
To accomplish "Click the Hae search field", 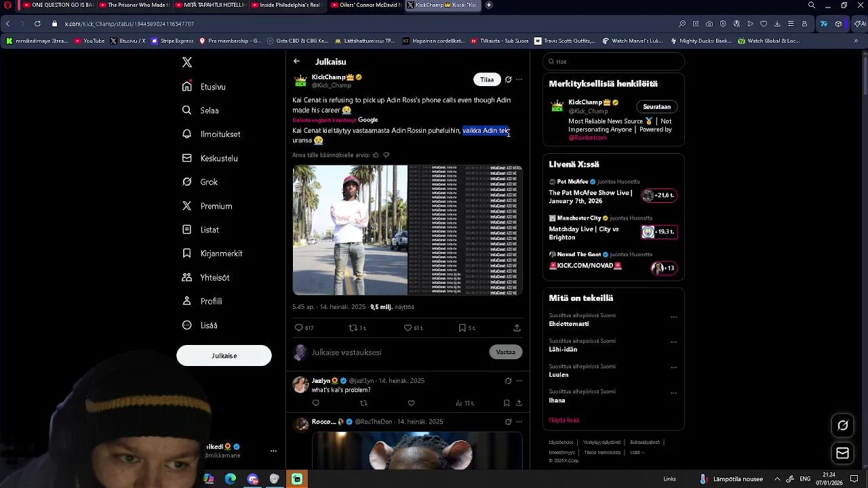I will (x=614, y=62).
